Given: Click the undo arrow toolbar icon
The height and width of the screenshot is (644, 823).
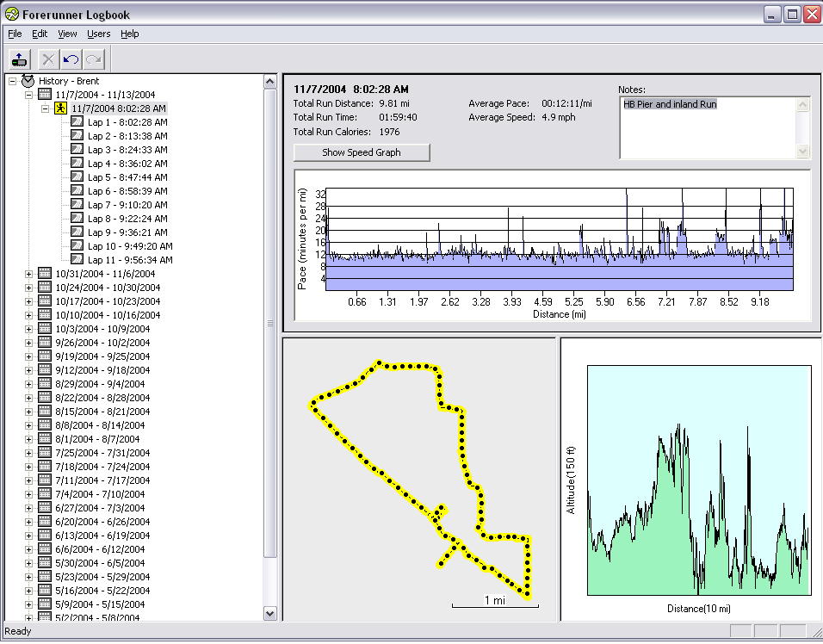Looking at the screenshot, I should click(x=71, y=59).
